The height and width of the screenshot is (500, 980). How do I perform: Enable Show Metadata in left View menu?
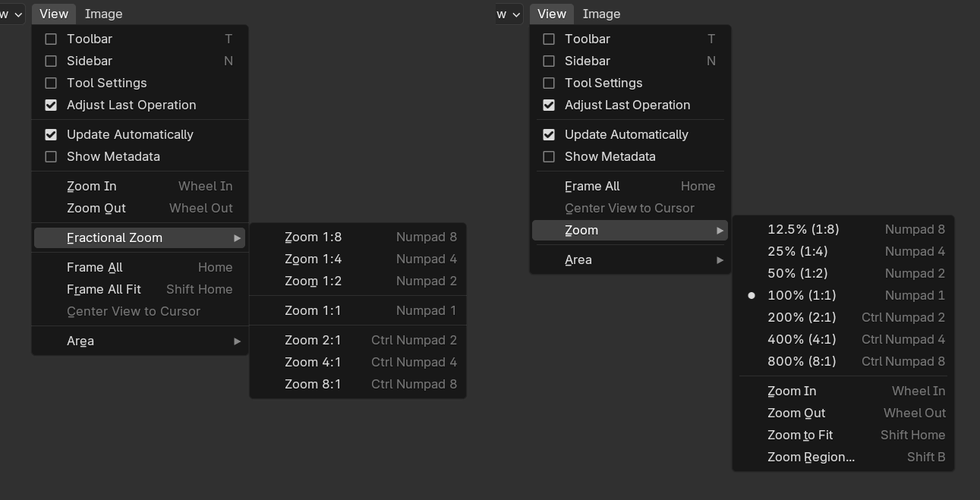[x=51, y=156]
